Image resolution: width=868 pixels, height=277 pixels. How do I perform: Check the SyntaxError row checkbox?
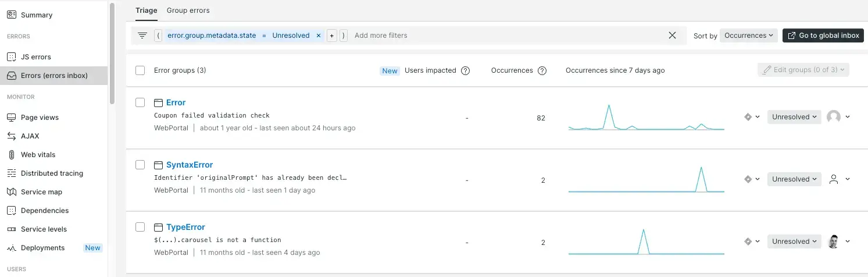tap(140, 165)
